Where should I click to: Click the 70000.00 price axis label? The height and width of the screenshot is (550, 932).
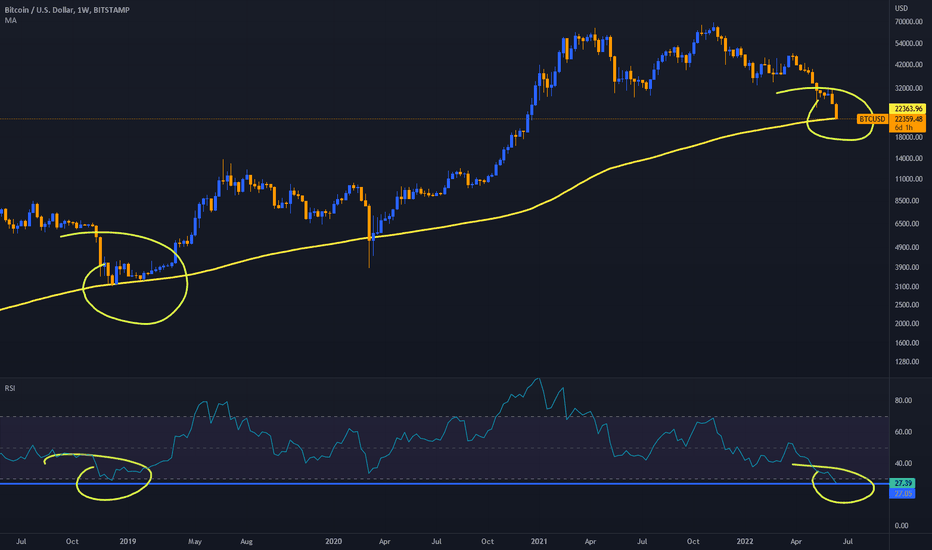(x=909, y=22)
